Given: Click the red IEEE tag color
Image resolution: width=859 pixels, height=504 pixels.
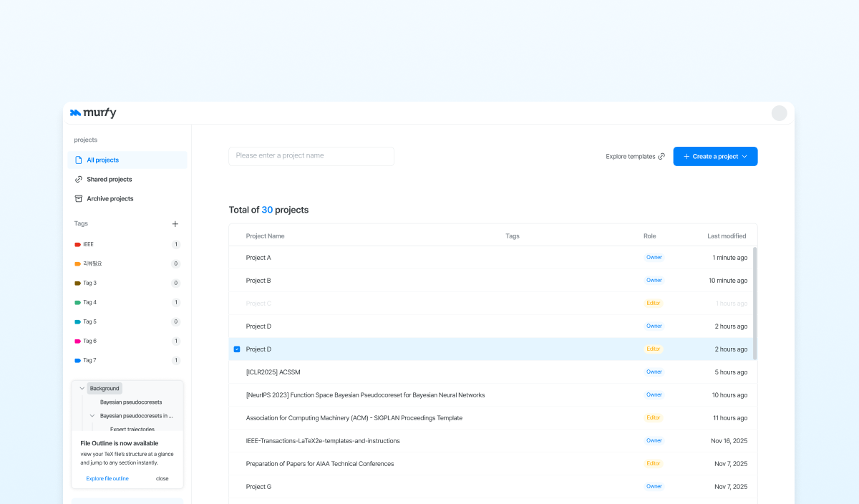Looking at the screenshot, I should [x=77, y=245].
